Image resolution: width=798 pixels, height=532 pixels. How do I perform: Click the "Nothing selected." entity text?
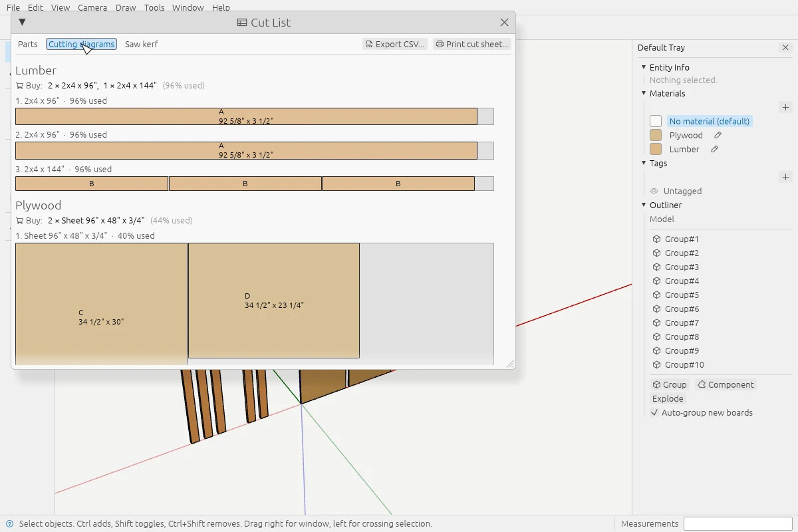click(683, 80)
